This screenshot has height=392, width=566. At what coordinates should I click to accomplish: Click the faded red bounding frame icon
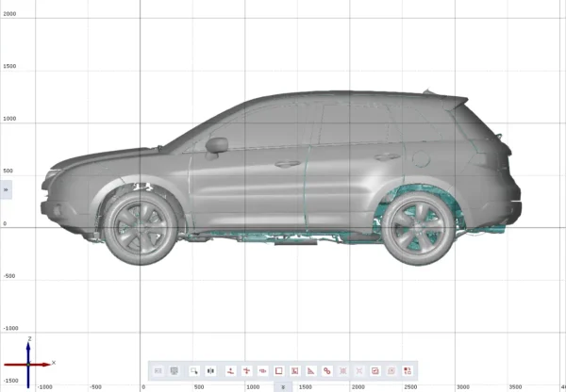point(343,370)
